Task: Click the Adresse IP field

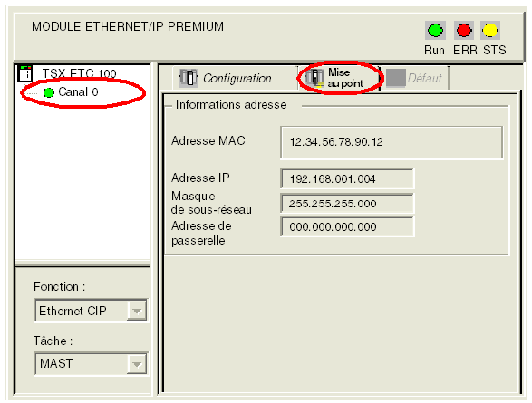Action: click(347, 178)
